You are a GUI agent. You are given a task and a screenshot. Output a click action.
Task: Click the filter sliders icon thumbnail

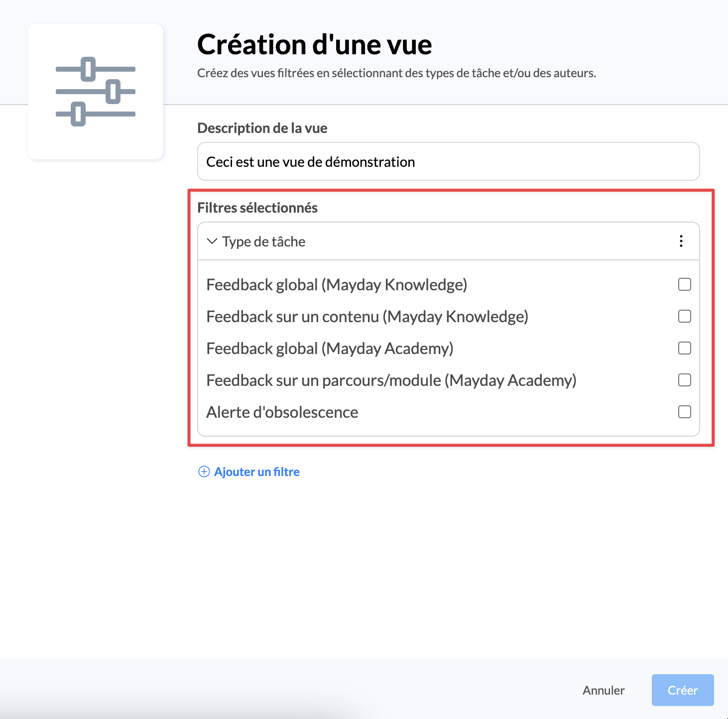(96, 92)
